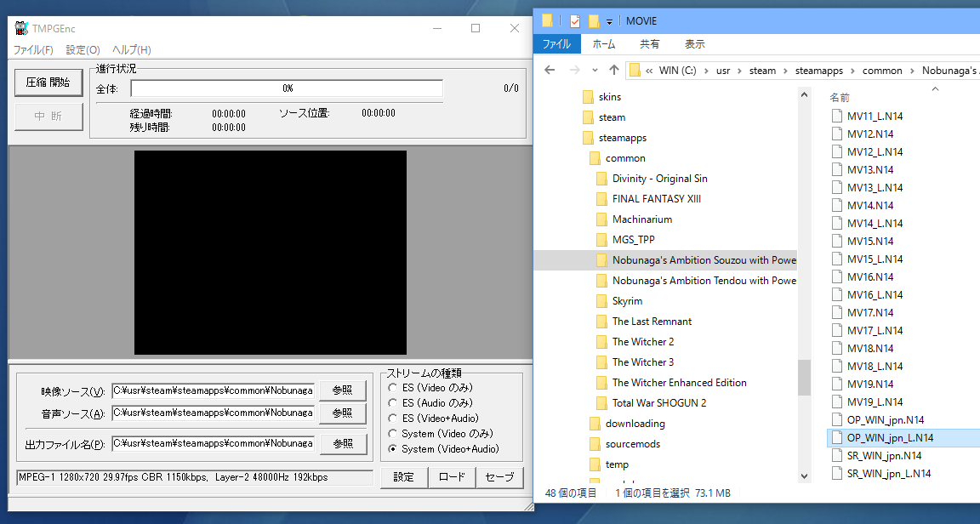This screenshot has height=524, width=980.
Task: Click the 出力ファイル名 path input field
Action: [x=213, y=444]
